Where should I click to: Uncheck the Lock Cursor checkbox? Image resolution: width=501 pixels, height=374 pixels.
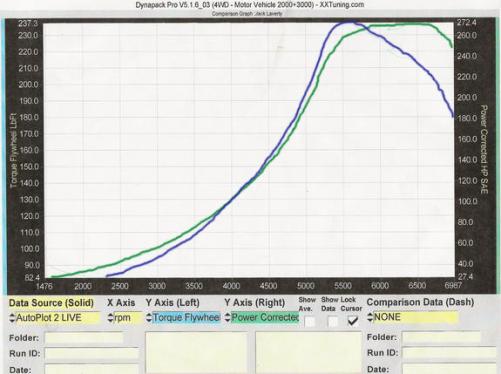(x=352, y=321)
